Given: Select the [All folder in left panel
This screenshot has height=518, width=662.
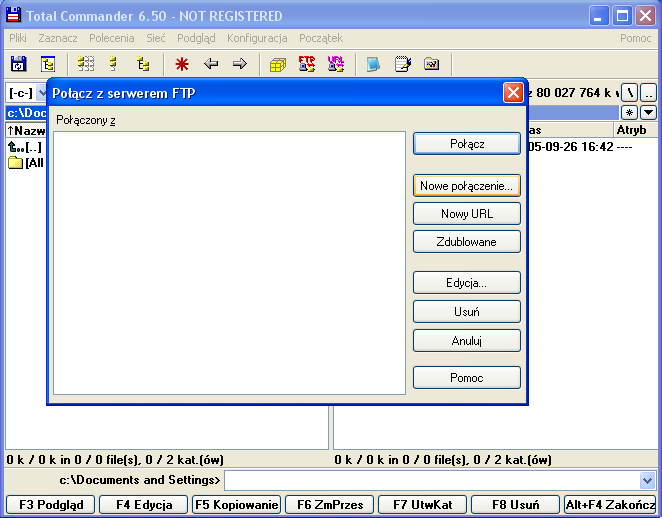Looking at the screenshot, I should [26, 163].
